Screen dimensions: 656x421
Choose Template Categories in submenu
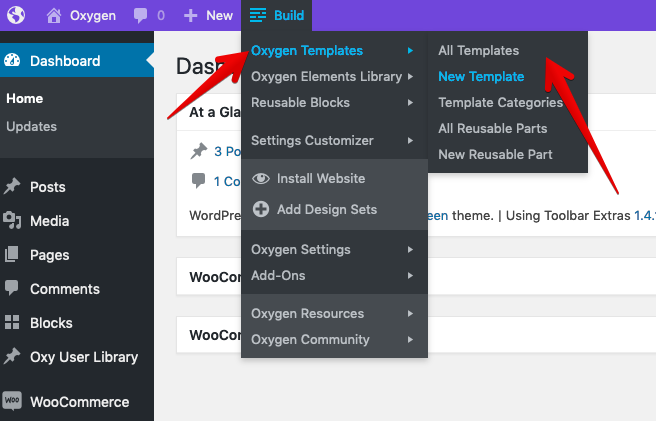500,103
